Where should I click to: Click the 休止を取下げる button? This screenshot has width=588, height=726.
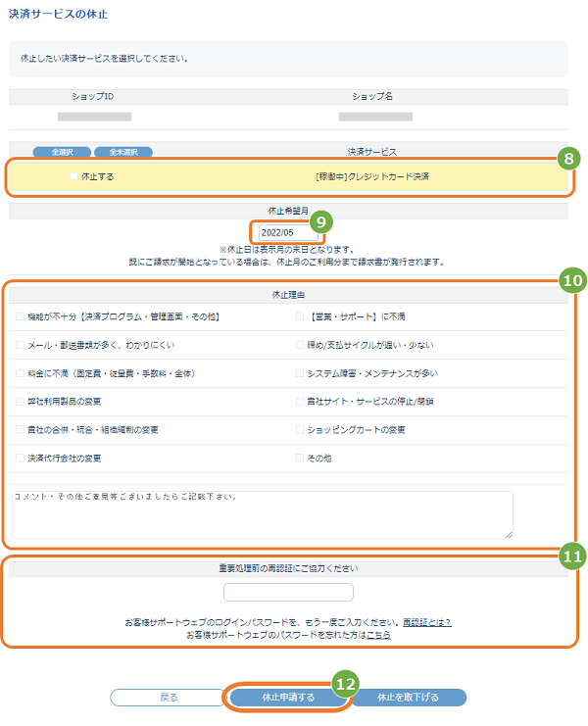click(x=408, y=698)
